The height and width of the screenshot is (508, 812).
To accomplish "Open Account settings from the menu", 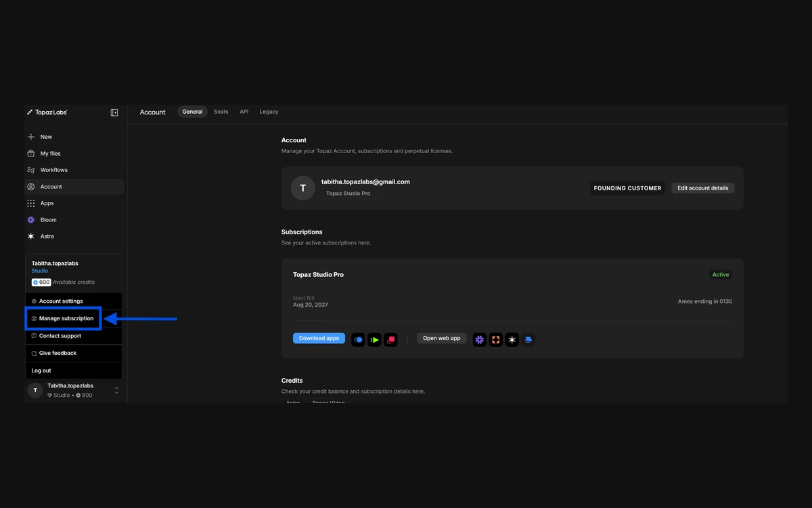I will pos(74,301).
